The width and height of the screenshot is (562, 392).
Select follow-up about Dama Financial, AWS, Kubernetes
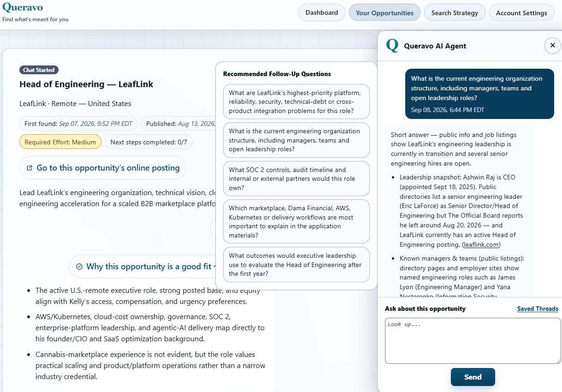pyautogui.click(x=296, y=221)
